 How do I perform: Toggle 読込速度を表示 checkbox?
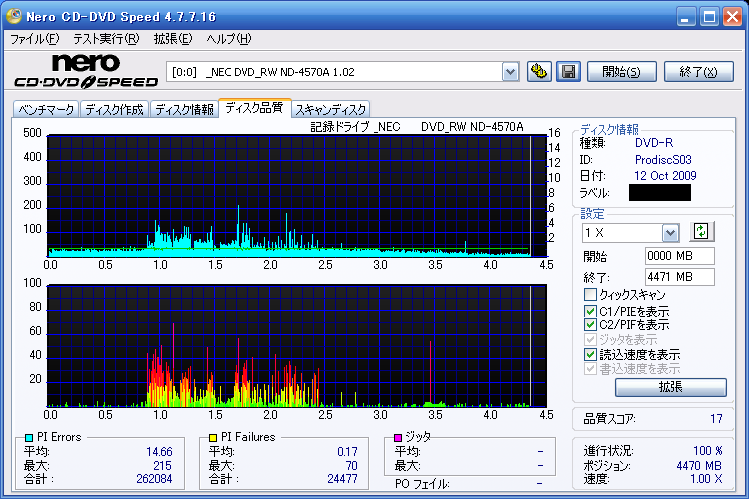(590, 354)
